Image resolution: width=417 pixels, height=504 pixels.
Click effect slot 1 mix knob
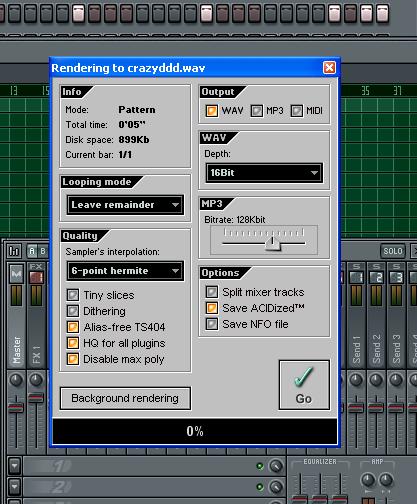pyautogui.click(x=276, y=466)
